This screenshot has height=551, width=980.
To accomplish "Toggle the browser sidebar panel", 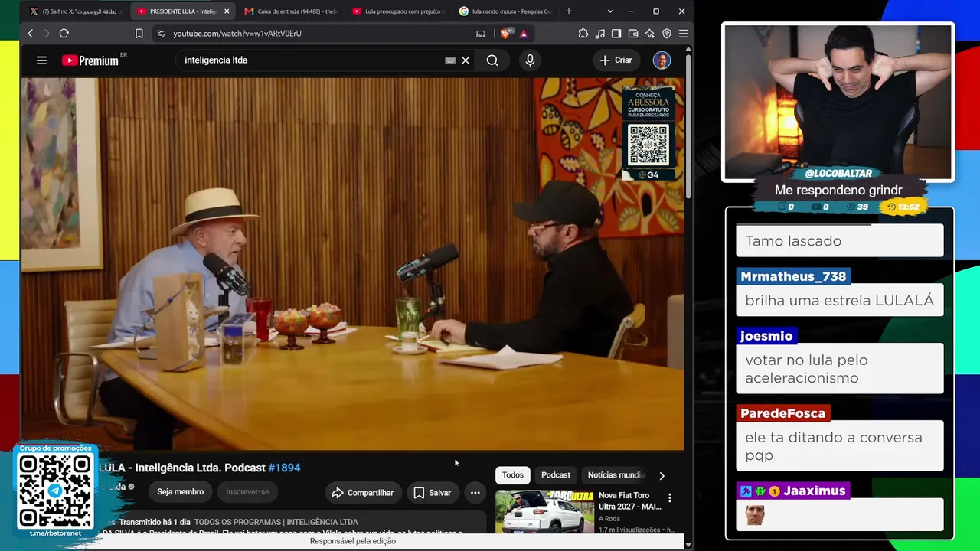I will 616,34.
